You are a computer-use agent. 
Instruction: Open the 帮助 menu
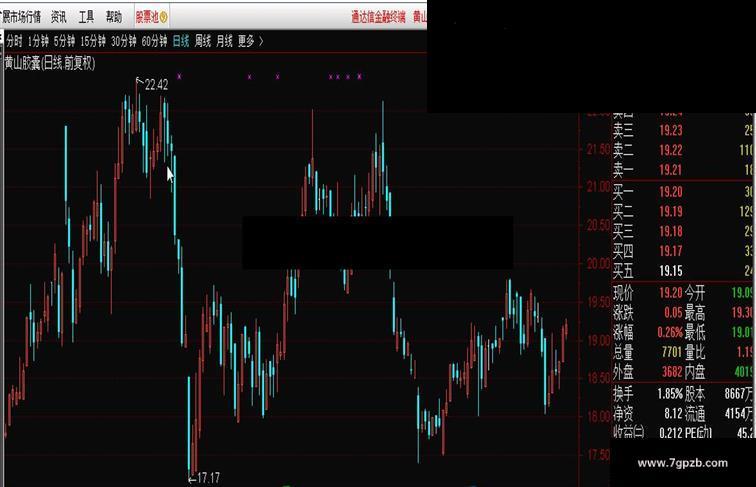coord(114,17)
